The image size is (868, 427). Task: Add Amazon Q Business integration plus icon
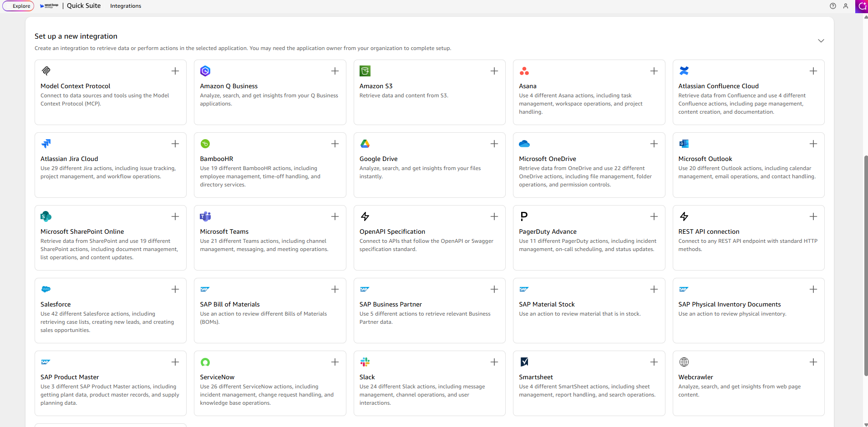click(335, 71)
